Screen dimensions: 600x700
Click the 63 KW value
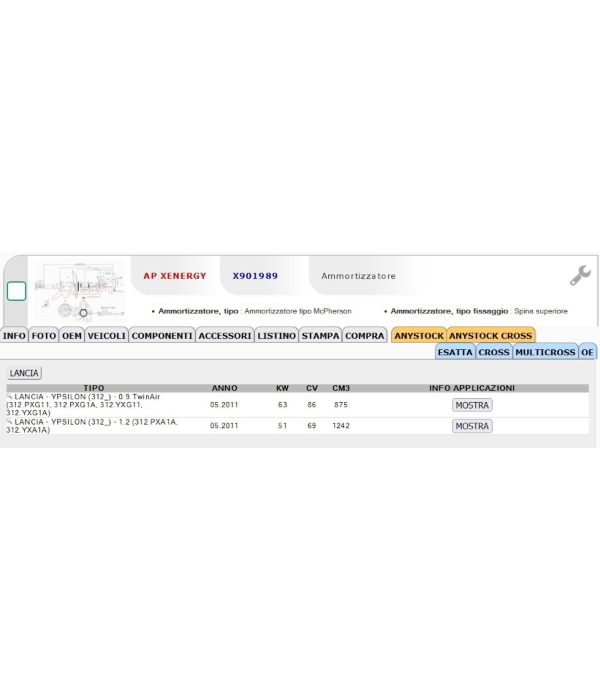pos(282,405)
